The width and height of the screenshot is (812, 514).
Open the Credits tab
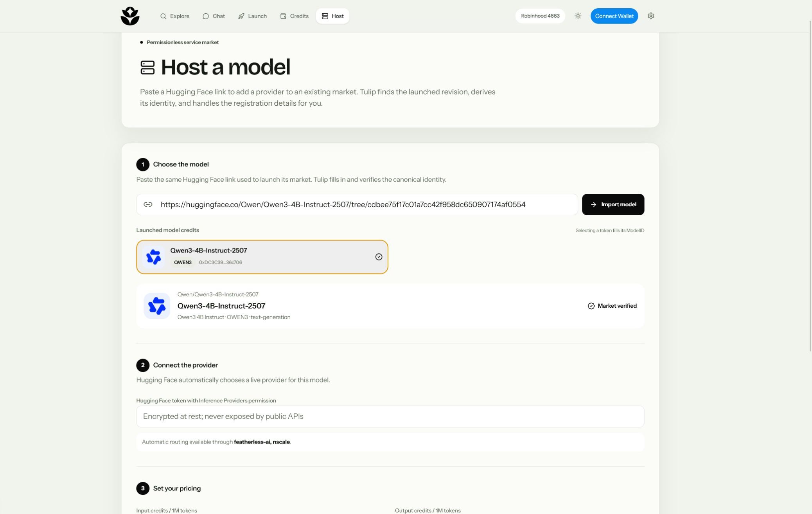294,16
